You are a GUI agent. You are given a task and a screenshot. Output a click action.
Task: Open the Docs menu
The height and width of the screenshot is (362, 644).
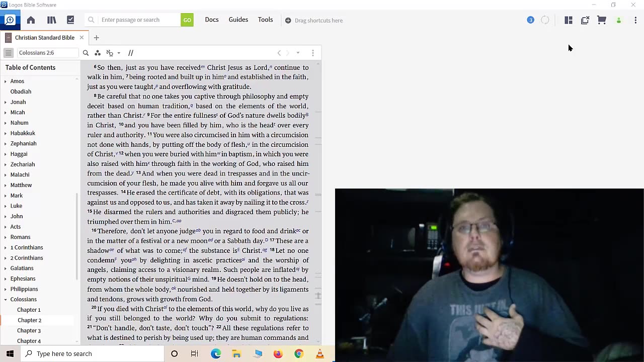212,20
